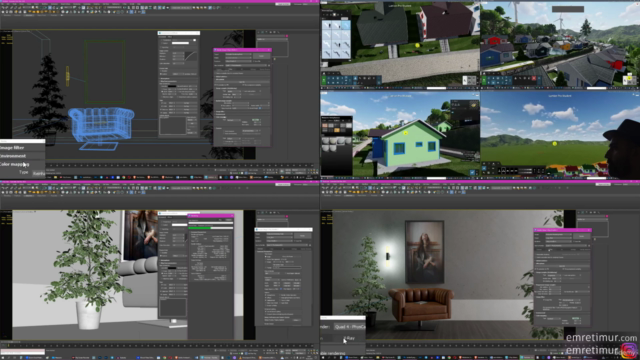Screen dimensions: 640x360
Task: Open Chrome from top-left window's taskbar
Action: [x=123, y=178]
